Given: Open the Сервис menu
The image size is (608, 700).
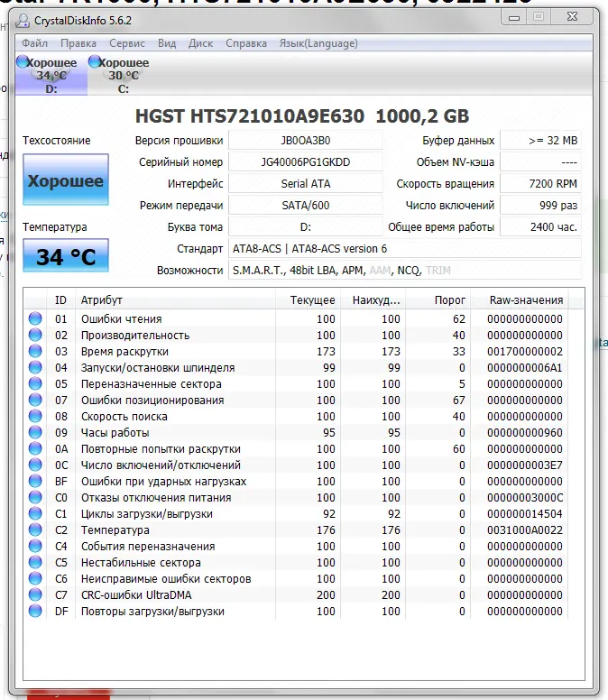Looking at the screenshot, I should pyautogui.click(x=127, y=43).
